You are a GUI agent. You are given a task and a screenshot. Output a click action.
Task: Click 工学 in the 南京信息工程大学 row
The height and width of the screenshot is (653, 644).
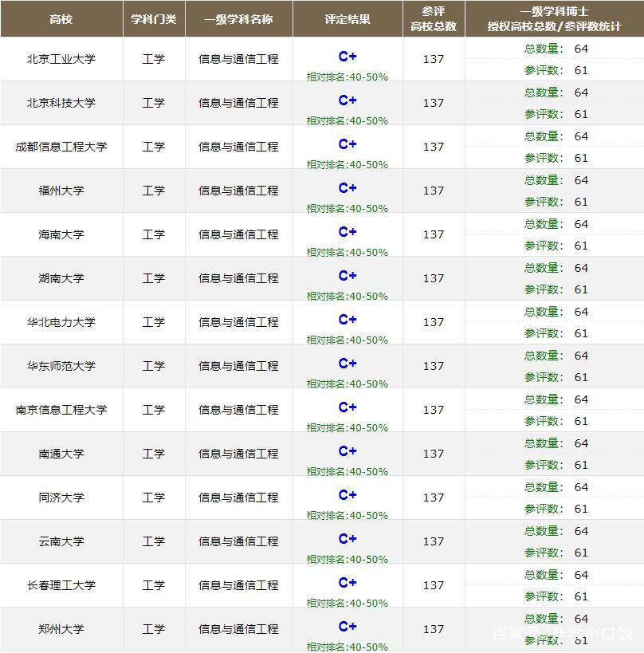pos(154,410)
